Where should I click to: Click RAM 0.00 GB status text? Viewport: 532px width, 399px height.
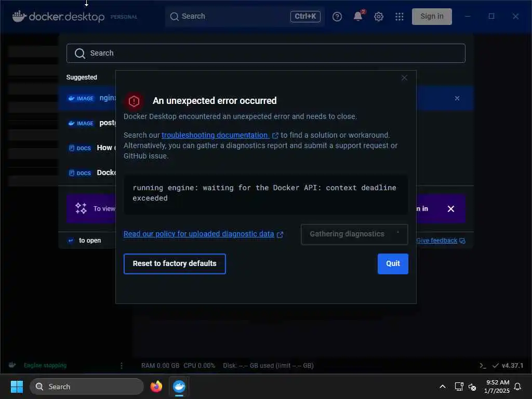(160, 365)
